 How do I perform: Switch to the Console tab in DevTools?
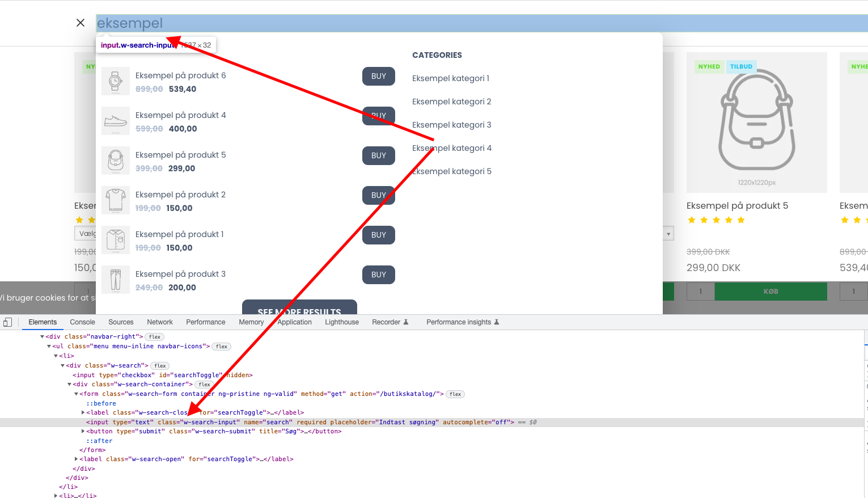[x=82, y=322]
